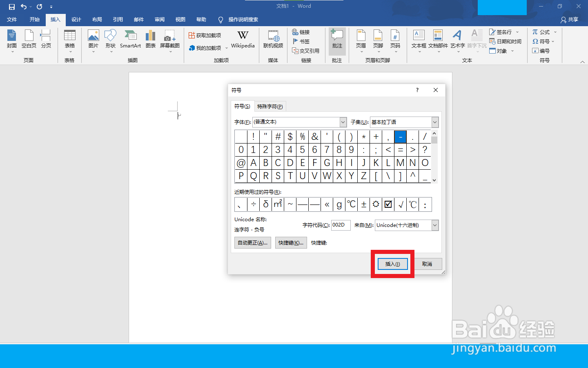The width and height of the screenshot is (588, 368).
Task: Open the 来自 Unicode dropdown
Action: [434, 225]
